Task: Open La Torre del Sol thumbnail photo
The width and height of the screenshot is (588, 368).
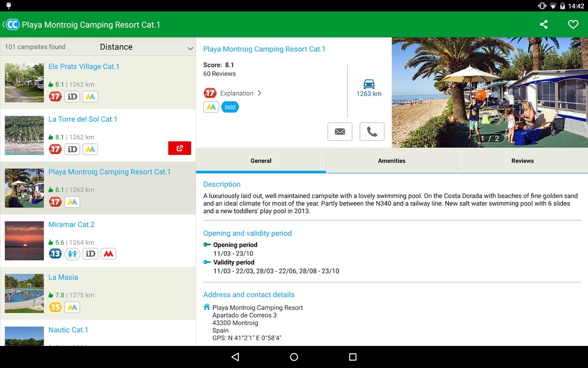Action: (24, 135)
